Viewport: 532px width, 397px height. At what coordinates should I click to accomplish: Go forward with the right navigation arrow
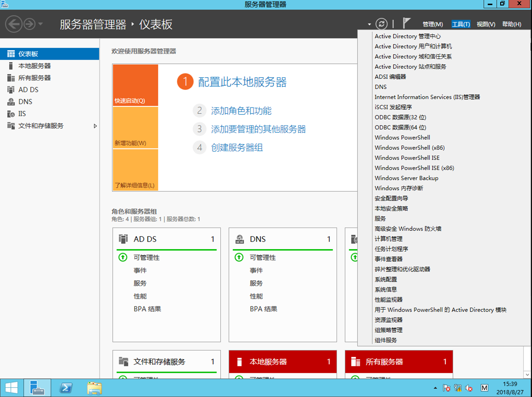coord(29,24)
